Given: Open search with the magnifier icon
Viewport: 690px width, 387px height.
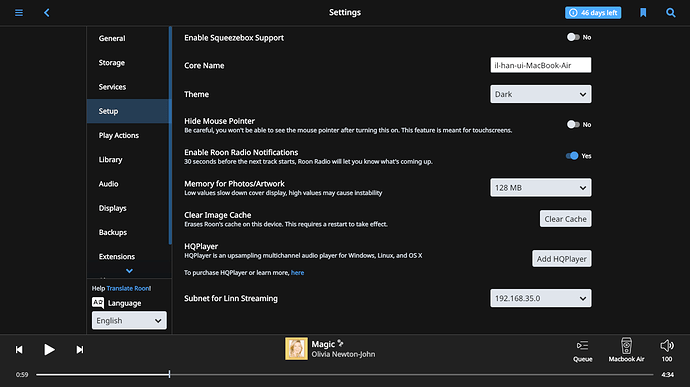Looking at the screenshot, I should [671, 13].
